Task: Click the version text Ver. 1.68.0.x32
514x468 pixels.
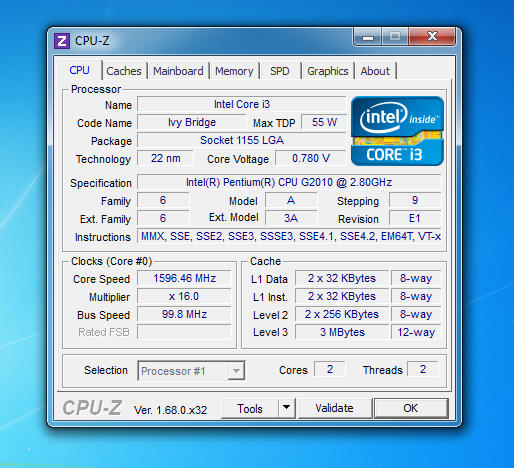Action: (x=170, y=410)
